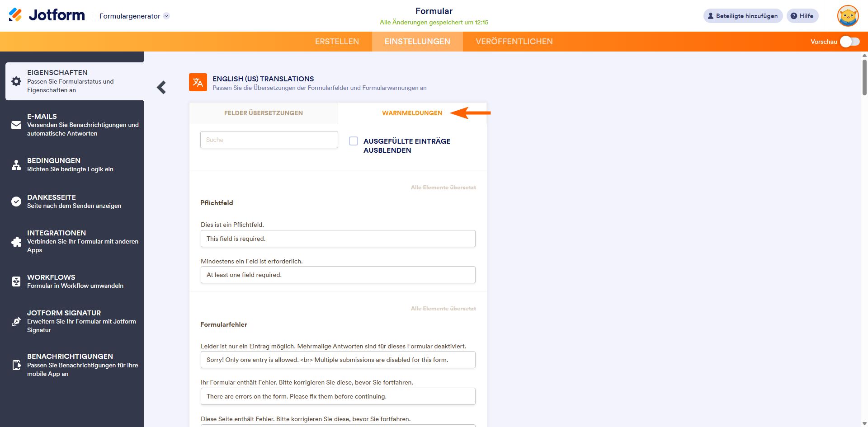Select the Bedingungen conditional logic icon
The image size is (868, 427).
click(x=16, y=165)
